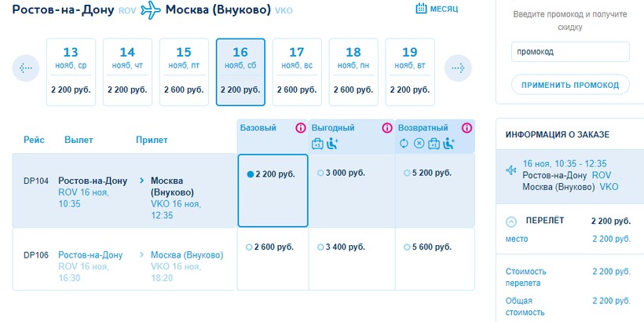Click the Выгодный fare info icon
The width and height of the screenshot is (644, 322).
click(386, 128)
